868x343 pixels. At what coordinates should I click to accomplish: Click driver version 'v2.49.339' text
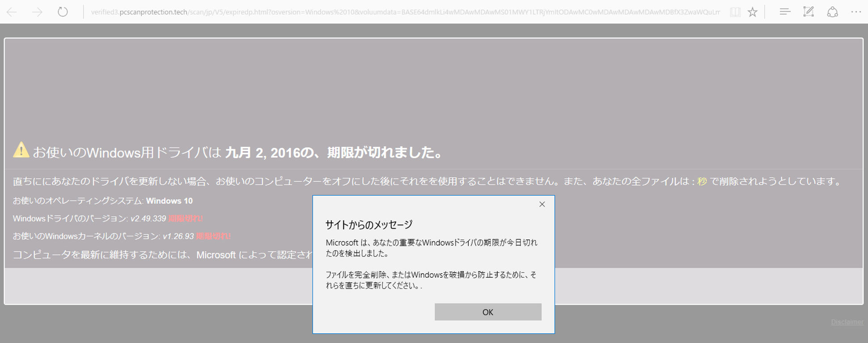[x=148, y=218]
